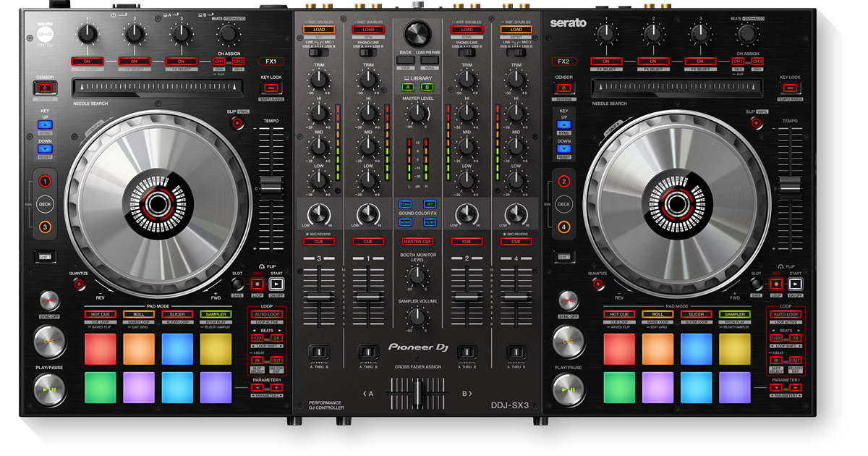This screenshot has width=868, height=456.
Task: Toggle the left deck KEY LOCK button
Action: (271, 88)
